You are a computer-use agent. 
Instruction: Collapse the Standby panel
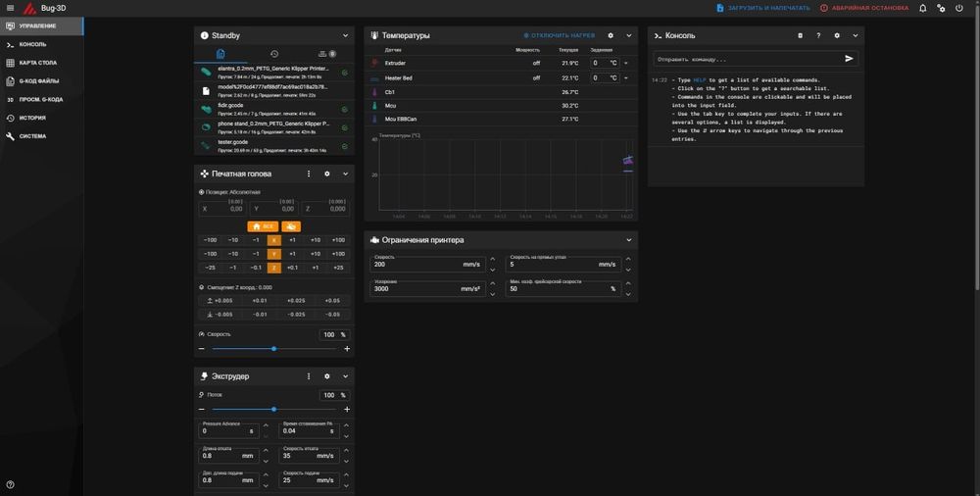tap(345, 35)
